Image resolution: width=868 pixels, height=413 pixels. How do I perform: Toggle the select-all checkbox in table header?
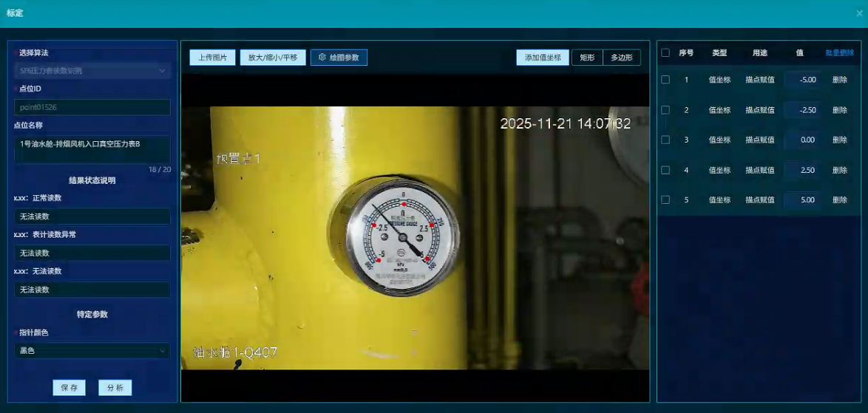[665, 53]
